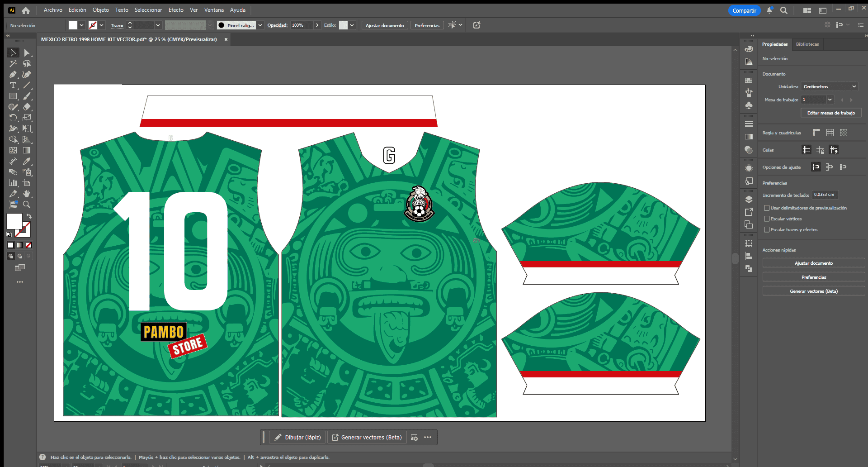This screenshot has width=868, height=467.
Task: Open the Mesa de trabajo number dropdown
Action: click(830, 100)
